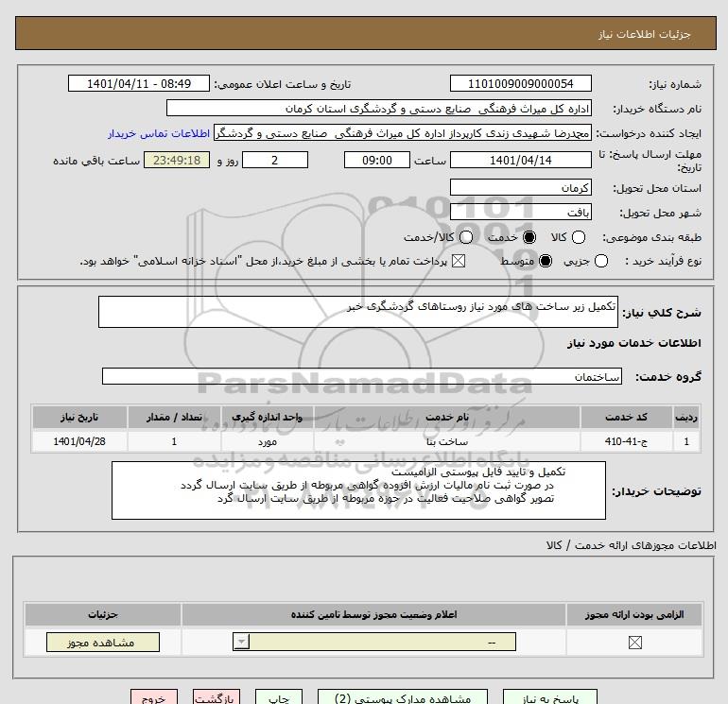The width and height of the screenshot is (728, 704).
Task: Choose the جزیی purchase process option
Action: 600,261
